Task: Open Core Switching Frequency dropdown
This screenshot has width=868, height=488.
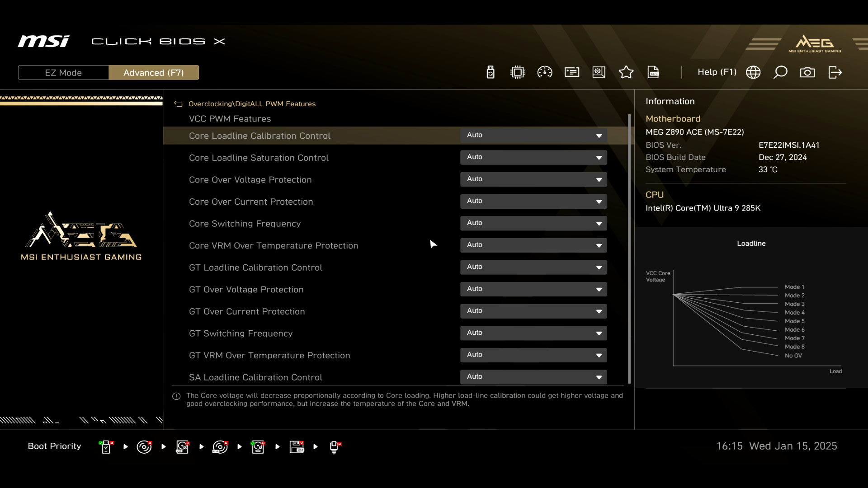Action: click(x=533, y=223)
